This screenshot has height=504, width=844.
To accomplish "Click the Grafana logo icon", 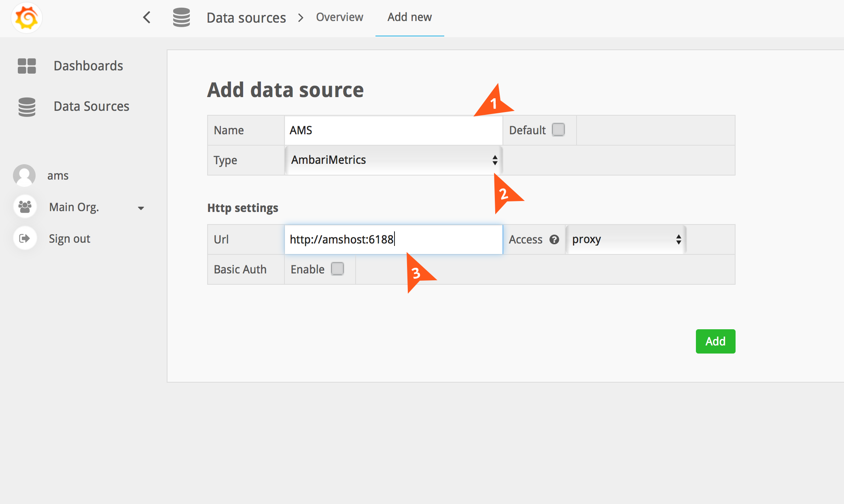I will click(x=27, y=18).
